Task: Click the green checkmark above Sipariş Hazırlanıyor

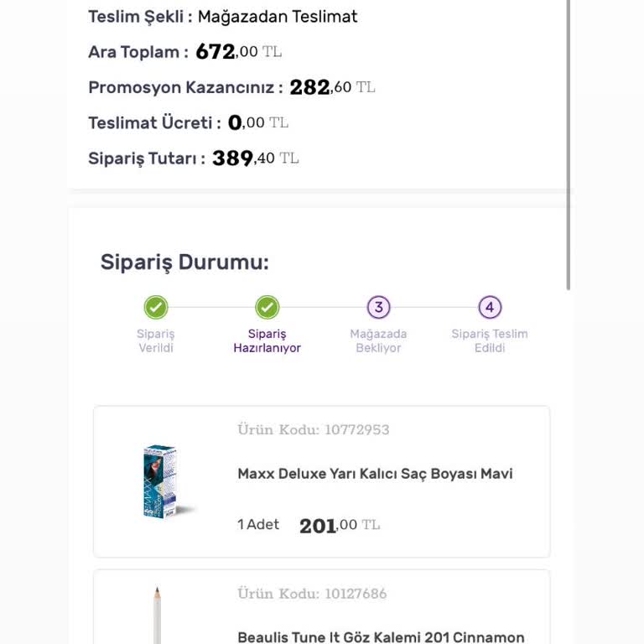Action: (267, 308)
